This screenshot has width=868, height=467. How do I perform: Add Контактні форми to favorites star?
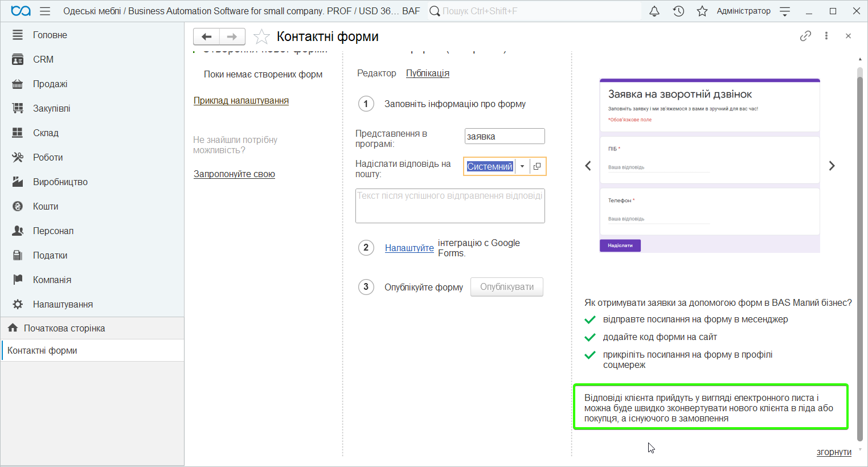tap(261, 36)
